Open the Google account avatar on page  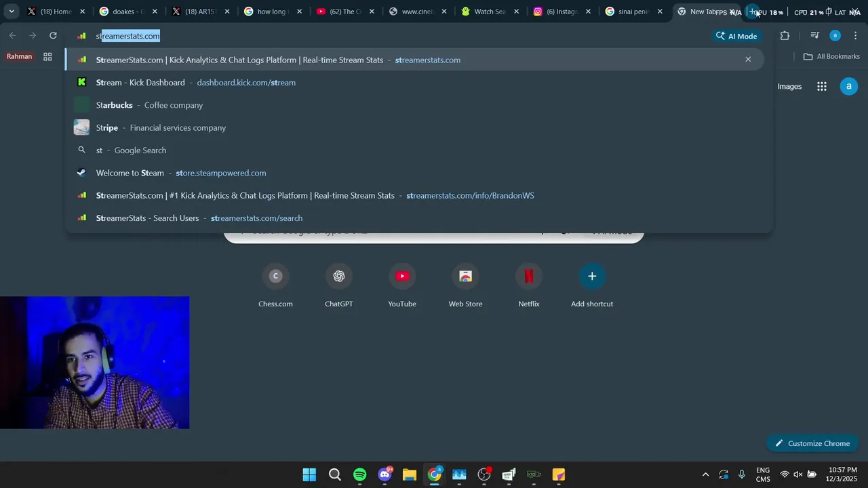[849, 86]
